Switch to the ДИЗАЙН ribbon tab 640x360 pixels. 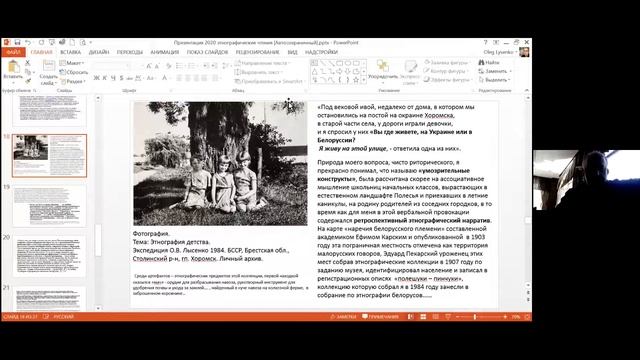99,52
